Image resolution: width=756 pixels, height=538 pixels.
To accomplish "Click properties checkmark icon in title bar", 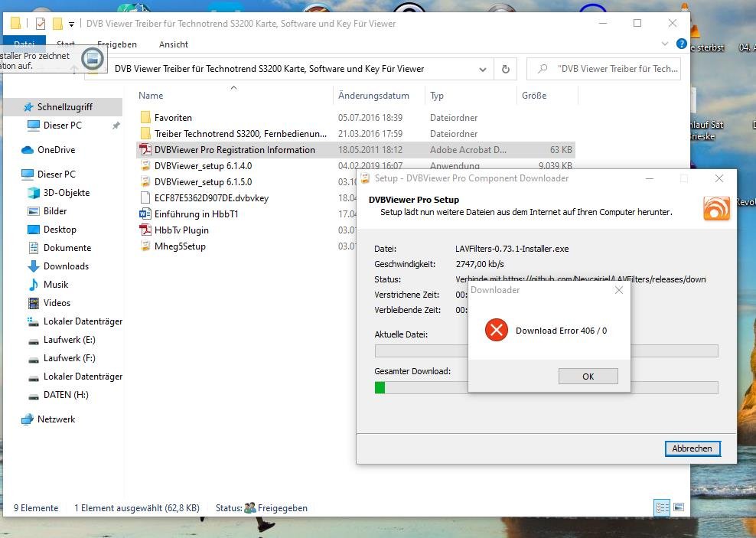I will 41,23.
